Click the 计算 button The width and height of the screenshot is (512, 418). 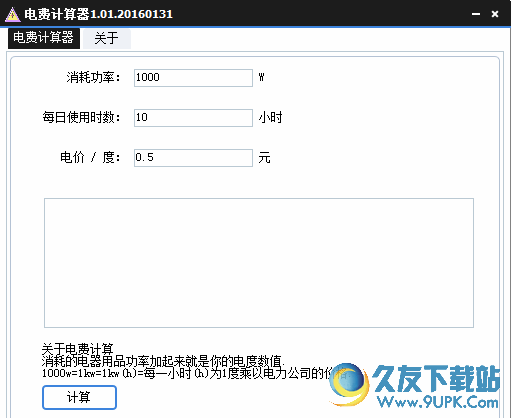point(79,397)
